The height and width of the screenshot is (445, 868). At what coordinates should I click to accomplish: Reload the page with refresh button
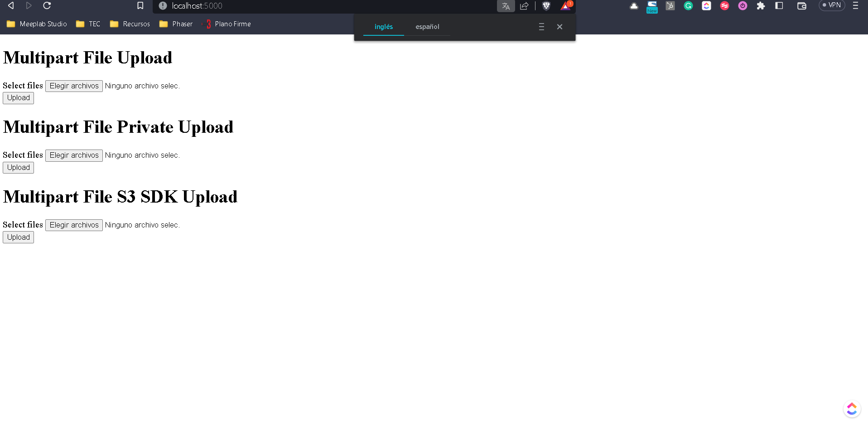pos(47,6)
